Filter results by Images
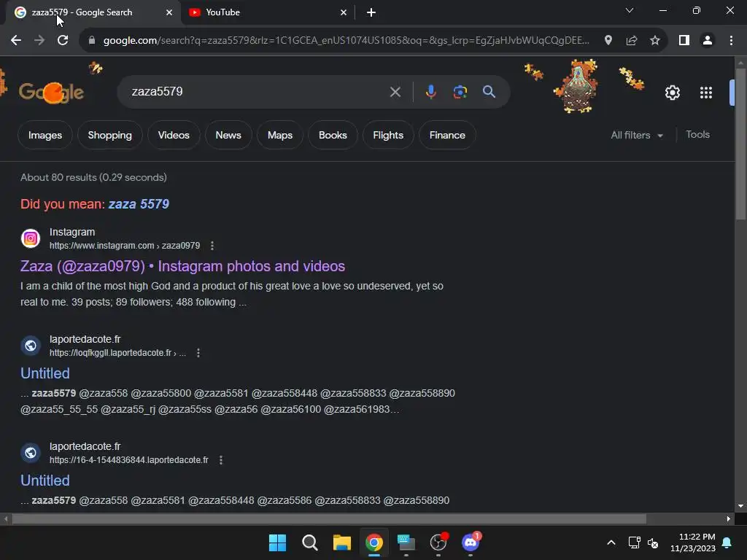The height and width of the screenshot is (560, 747). click(45, 135)
